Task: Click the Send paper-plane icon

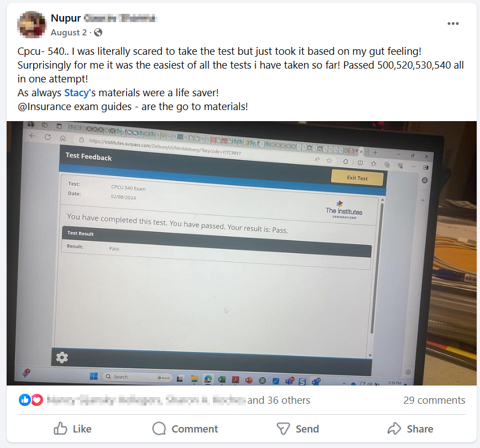Action: (x=283, y=429)
